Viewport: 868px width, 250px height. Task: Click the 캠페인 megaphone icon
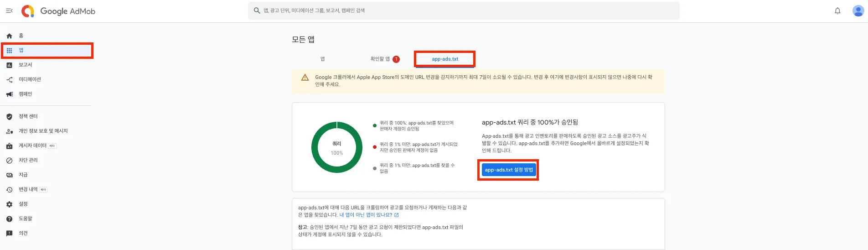[x=9, y=94]
